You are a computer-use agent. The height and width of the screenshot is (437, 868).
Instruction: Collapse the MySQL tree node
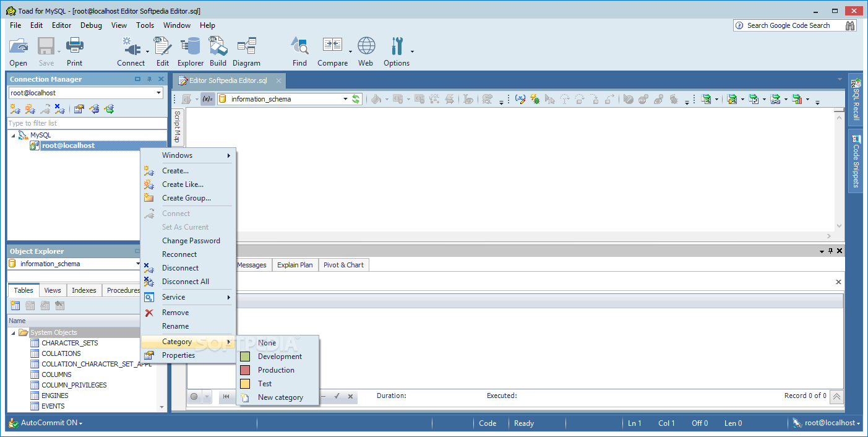tap(14, 135)
